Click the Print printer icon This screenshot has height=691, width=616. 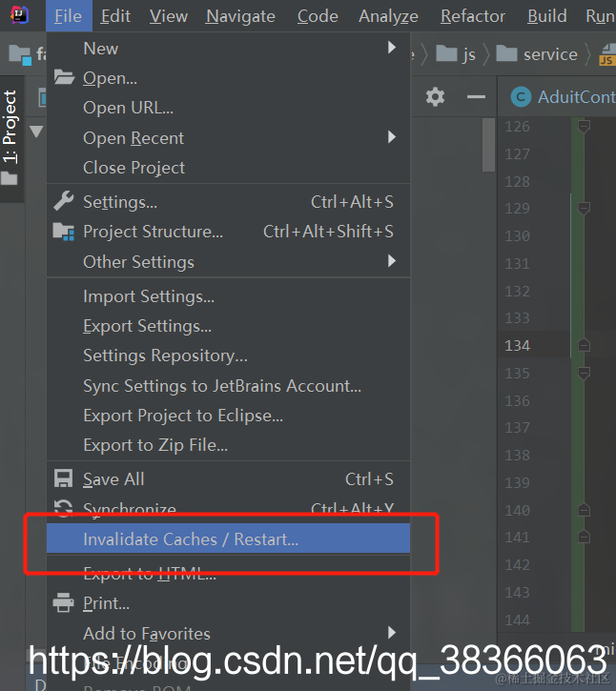click(64, 602)
